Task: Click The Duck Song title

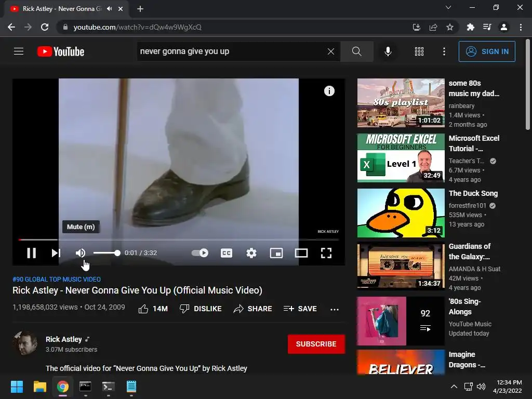Action: (473, 193)
